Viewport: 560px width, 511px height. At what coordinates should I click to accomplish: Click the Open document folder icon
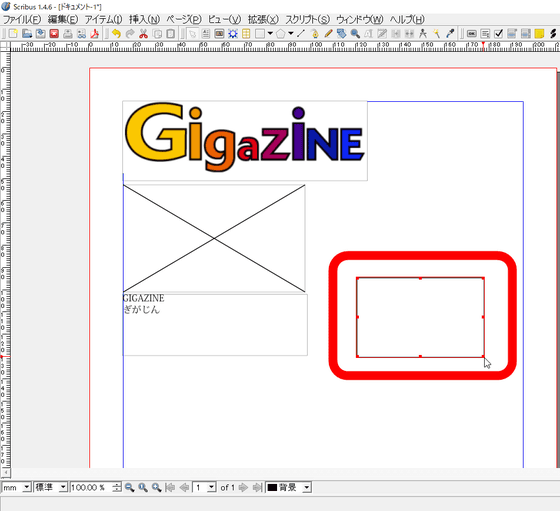click(27, 34)
